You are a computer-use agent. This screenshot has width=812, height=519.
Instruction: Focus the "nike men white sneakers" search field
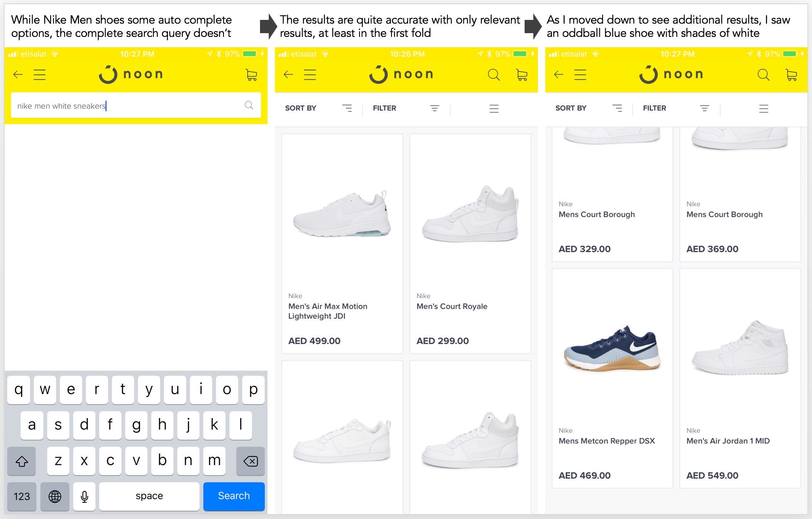136,106
